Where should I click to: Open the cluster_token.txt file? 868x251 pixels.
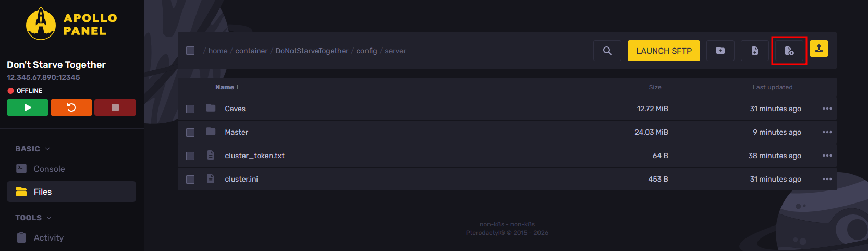click(x=254, y=156)
